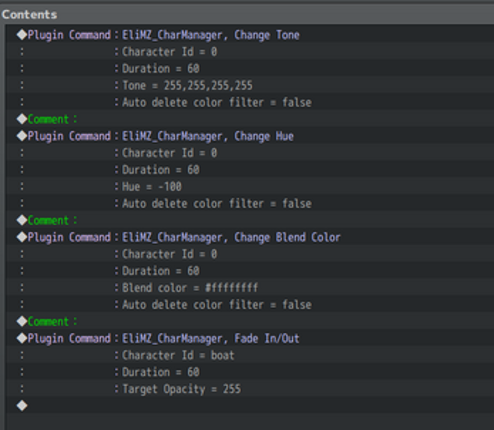
Task: Select the Hue = -100 line
Action: pyautogui.click(x=250, y=186)
